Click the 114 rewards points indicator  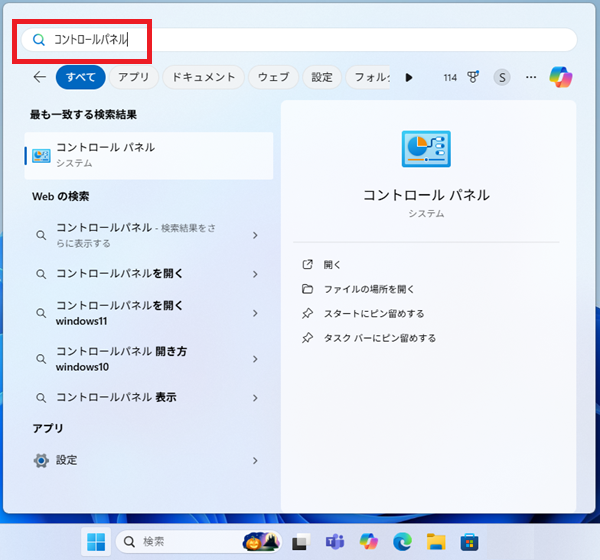tap(450, 78)
